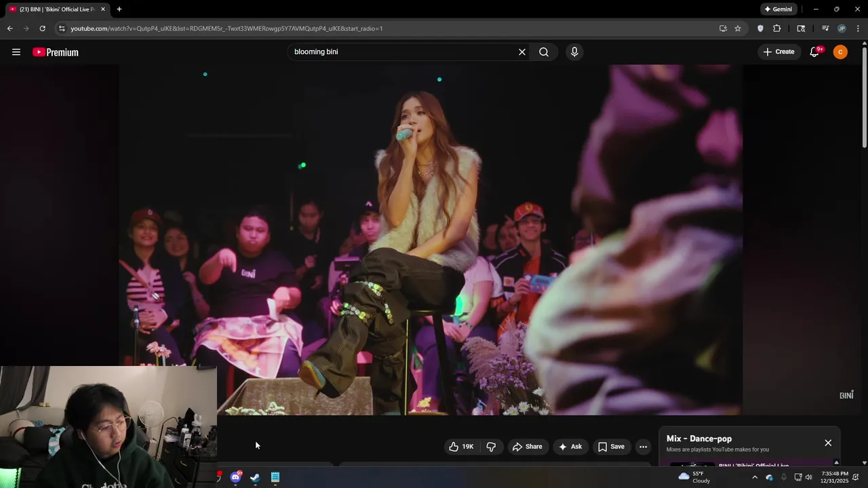Open the tab search toolbar icon

point(801,28)
